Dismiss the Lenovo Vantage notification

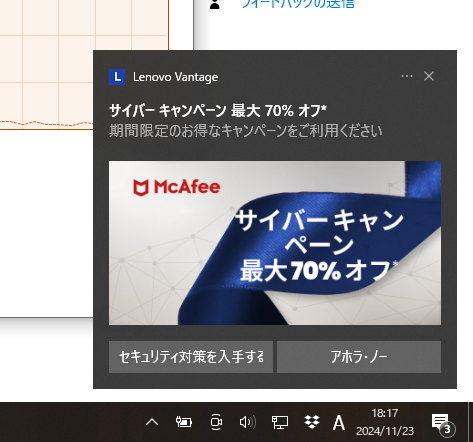(x=429, y=76)
